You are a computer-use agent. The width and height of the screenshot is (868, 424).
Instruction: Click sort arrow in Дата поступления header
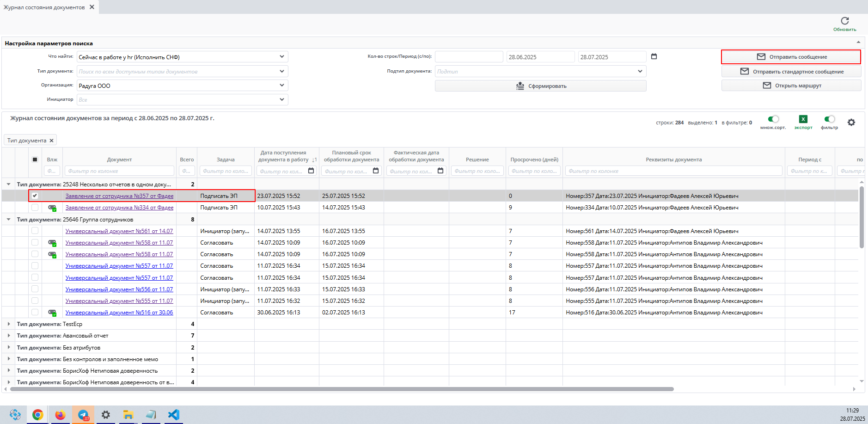click(x=314, y=160)
